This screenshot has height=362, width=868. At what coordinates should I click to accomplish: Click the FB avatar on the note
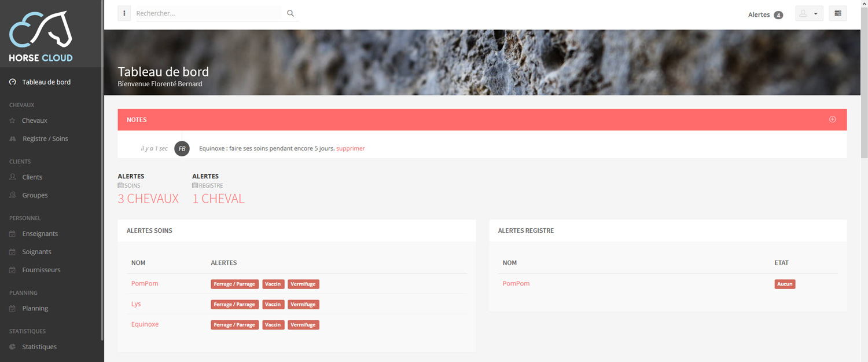182,148
